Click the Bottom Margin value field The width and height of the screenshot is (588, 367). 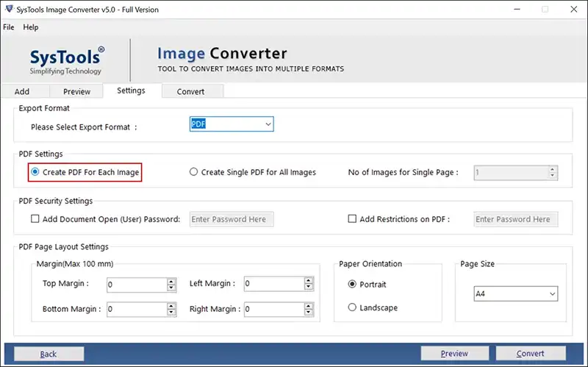137,309
